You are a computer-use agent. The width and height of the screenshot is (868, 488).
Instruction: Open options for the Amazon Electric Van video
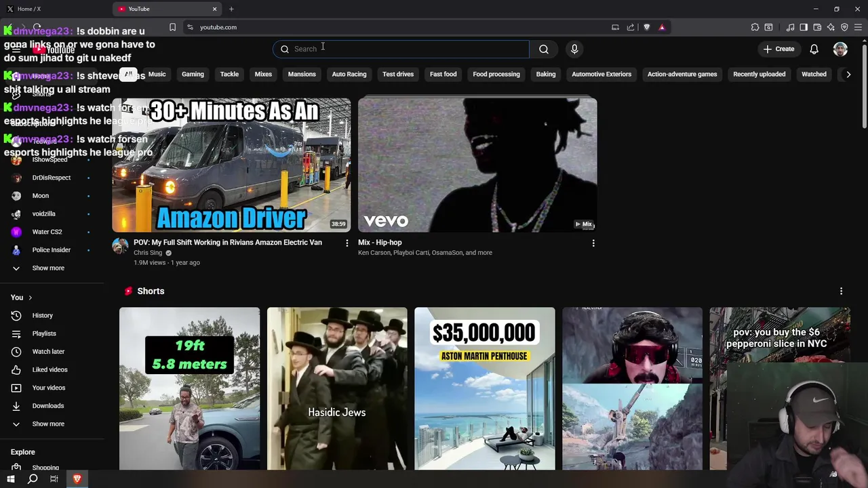pyautogui.click(x=347, y=243)
